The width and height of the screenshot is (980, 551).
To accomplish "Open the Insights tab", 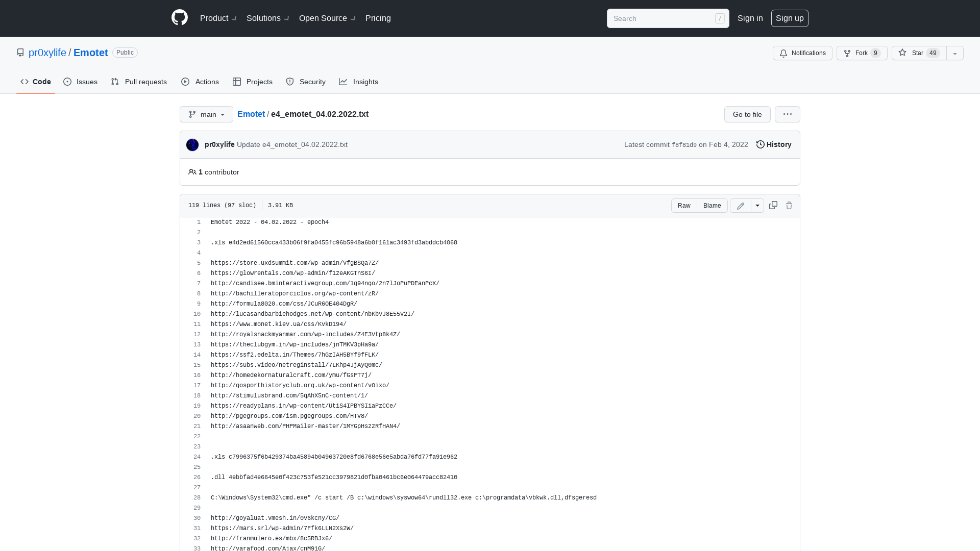I will (359, 82).
